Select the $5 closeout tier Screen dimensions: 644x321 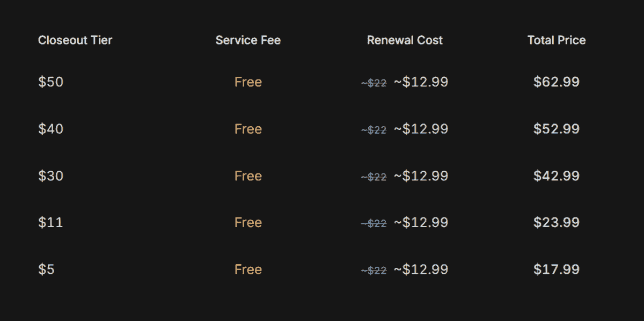(46, 269)
